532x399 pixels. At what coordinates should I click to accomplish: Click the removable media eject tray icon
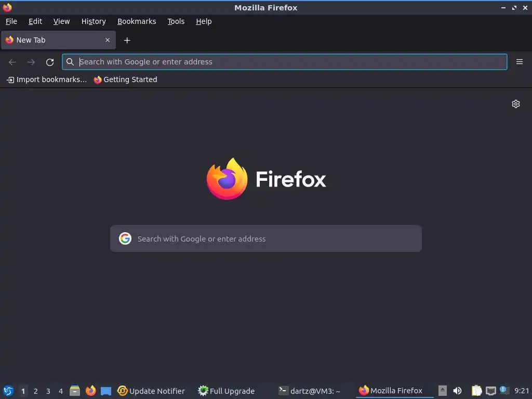point(443,391)
